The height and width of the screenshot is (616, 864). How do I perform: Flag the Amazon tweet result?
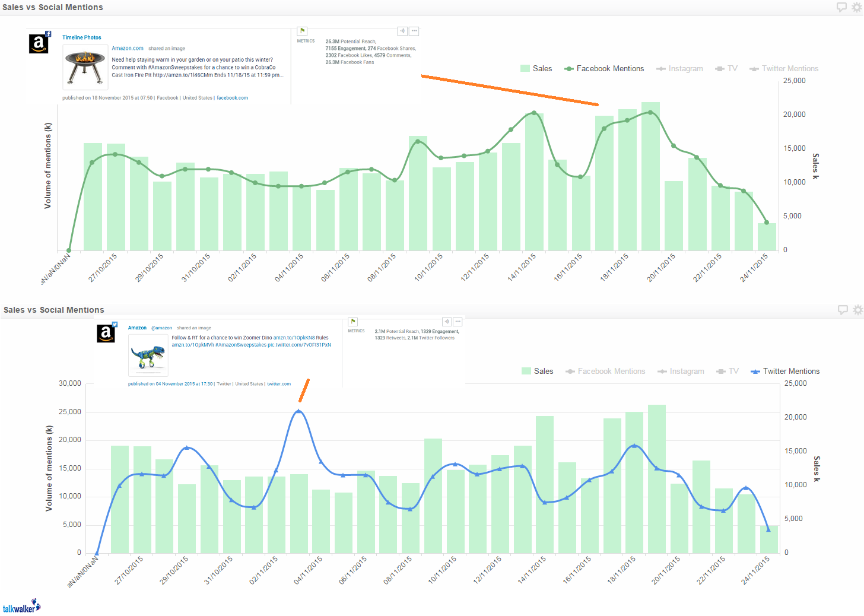(352, 322)
